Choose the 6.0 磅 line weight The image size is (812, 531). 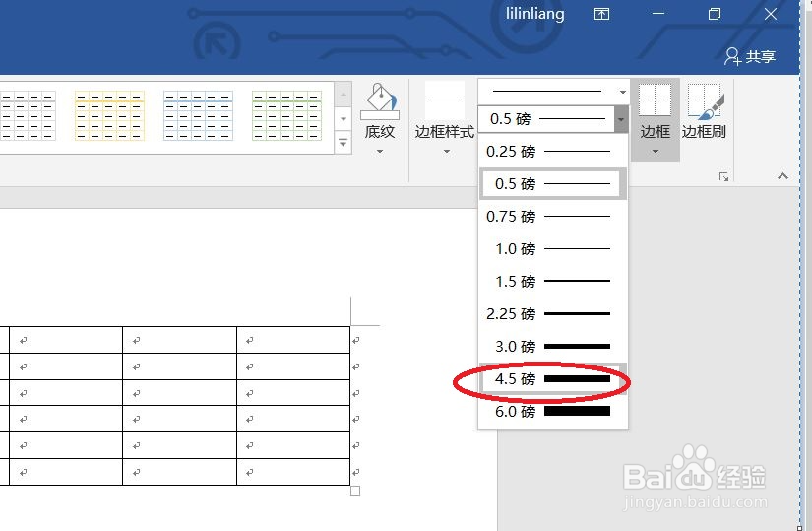[552, 411]
